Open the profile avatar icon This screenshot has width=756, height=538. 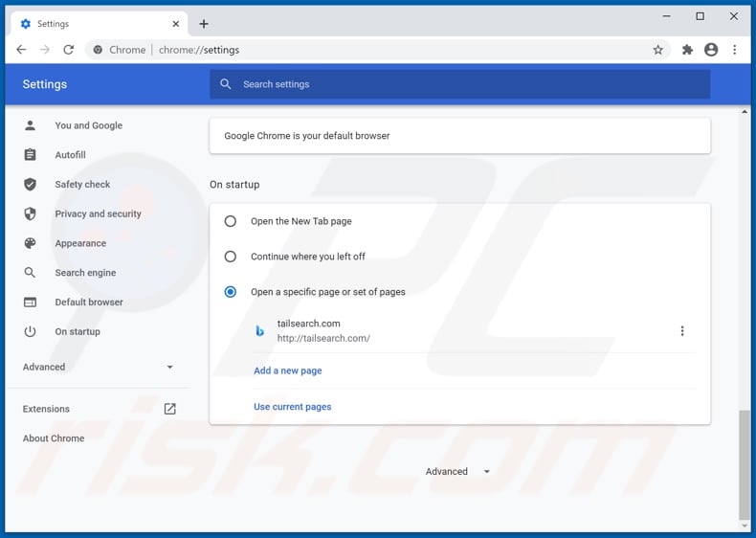(x=711, y=50)
